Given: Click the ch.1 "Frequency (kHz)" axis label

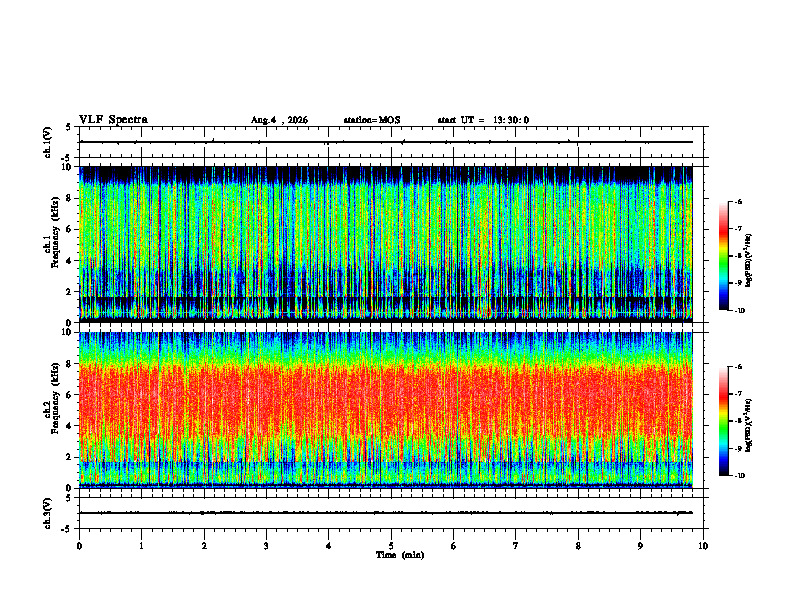Looking at the screenshot, I should coord(54,232).
